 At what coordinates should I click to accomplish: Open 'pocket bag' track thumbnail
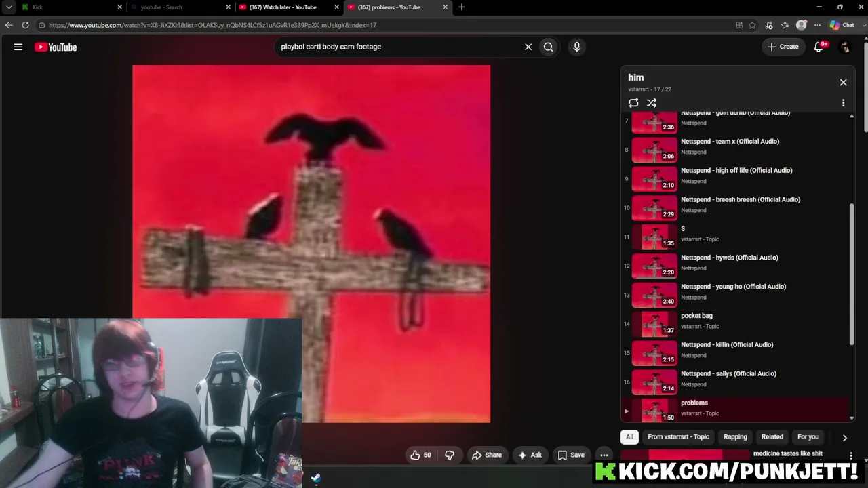[654, 324]
